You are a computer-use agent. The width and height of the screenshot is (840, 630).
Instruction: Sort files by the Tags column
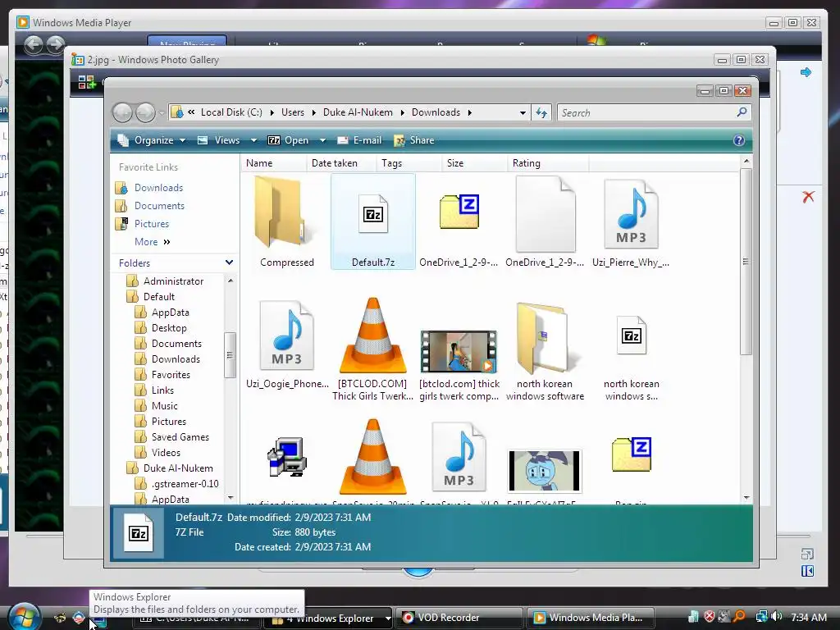tap(409, 163)
